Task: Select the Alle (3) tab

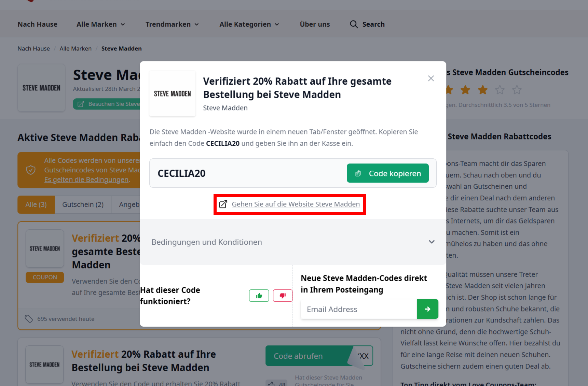Action: (x=36, y=204)
